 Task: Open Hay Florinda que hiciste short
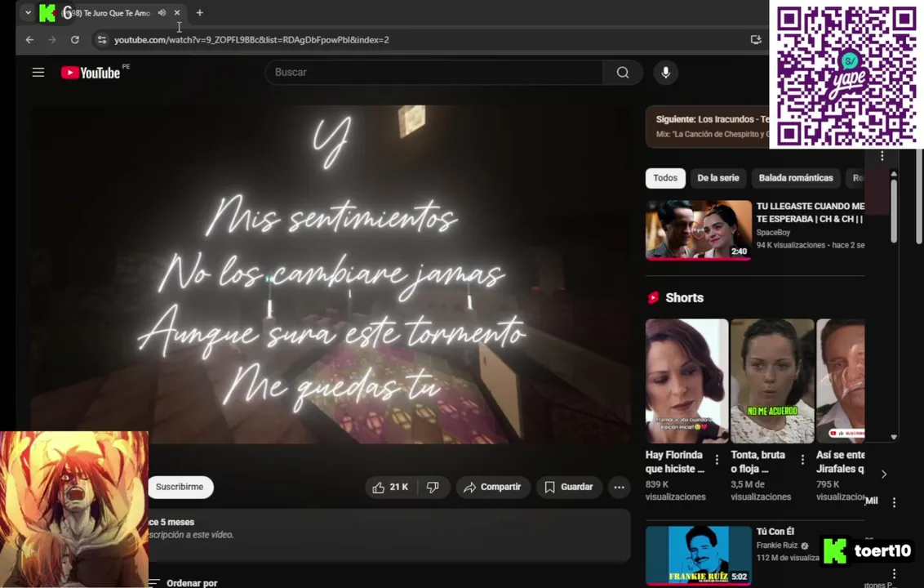pyautogui.click(x=686, y=381)
